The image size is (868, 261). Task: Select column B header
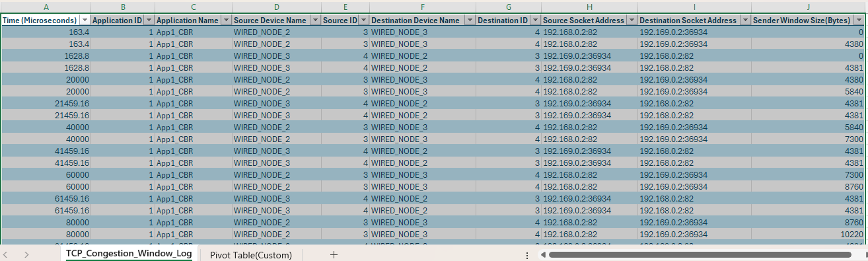coord(123,7)
